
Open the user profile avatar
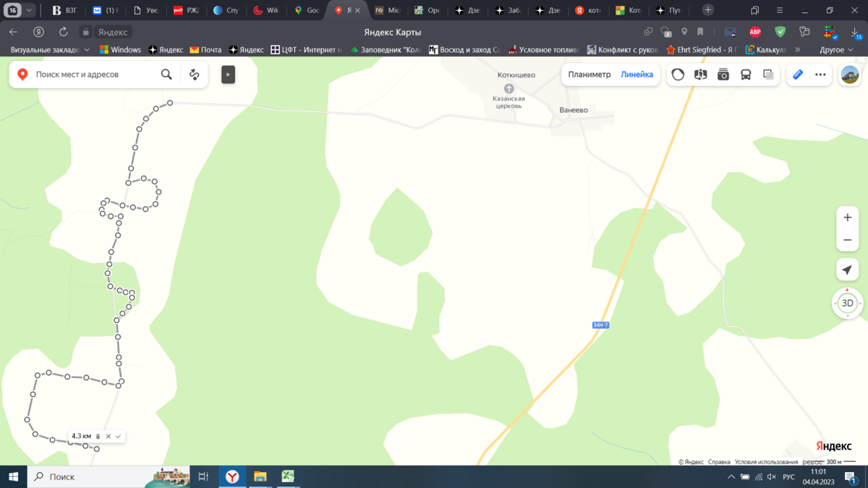(850, 74)
